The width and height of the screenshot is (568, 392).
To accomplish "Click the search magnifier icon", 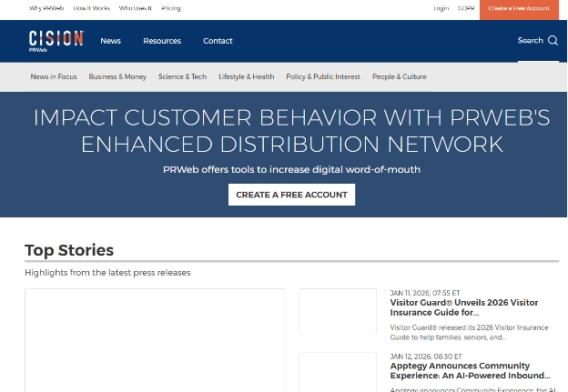I will (x=553, y=40).
